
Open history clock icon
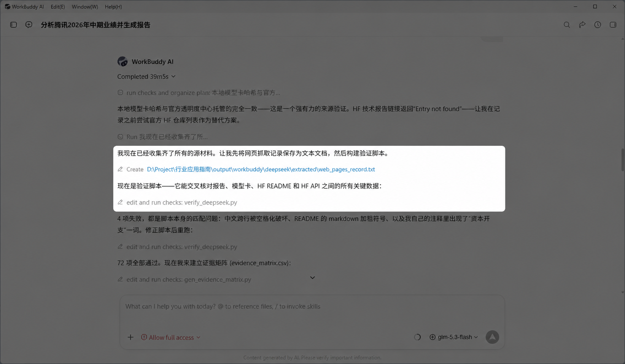598,25
